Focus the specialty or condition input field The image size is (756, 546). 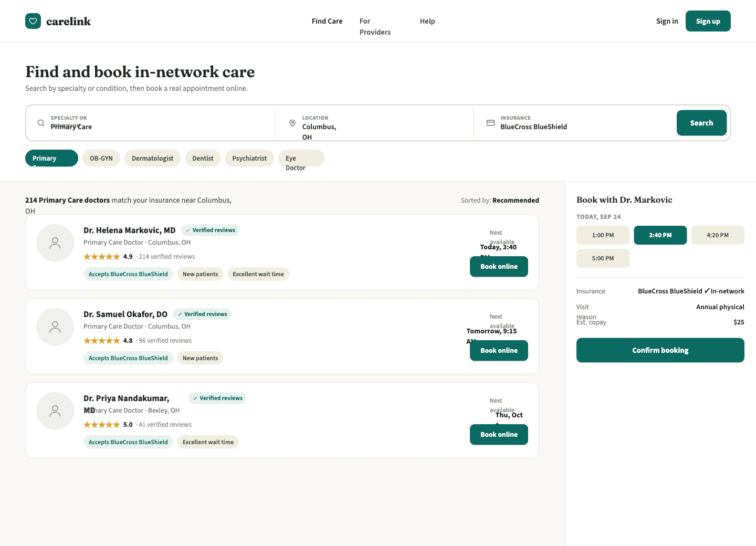pos(152,123)
